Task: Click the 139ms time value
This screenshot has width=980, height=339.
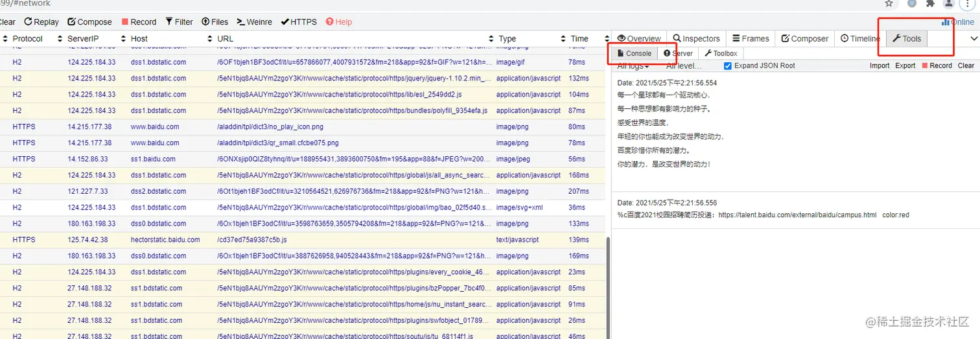Action: click(x=579, y=240)
